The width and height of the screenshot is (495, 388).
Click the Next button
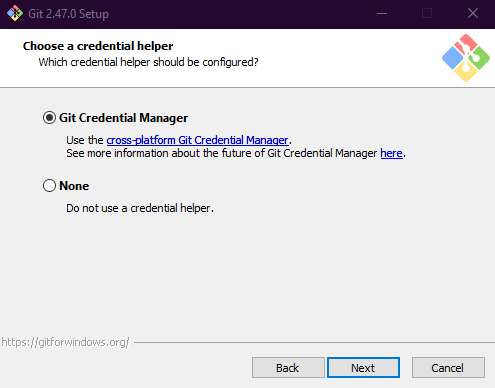pyautogui.click(x=363, y=368)
